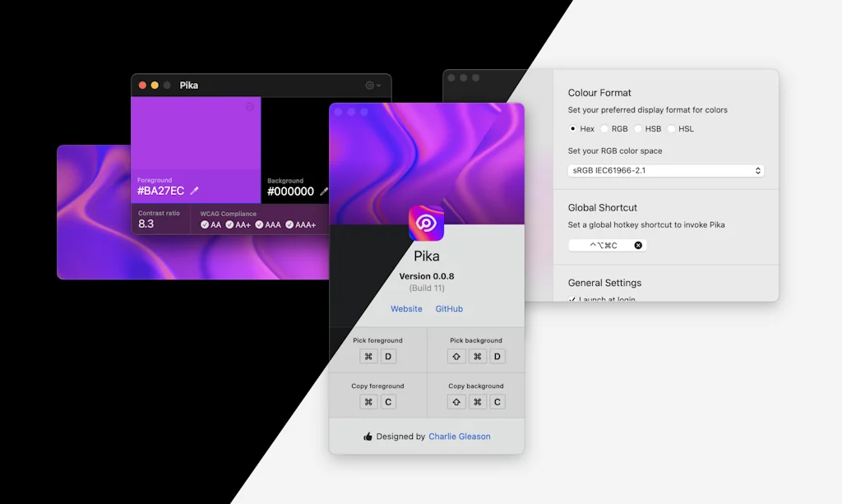
Task: Open the Website link
Action: (x=406, y=309)
